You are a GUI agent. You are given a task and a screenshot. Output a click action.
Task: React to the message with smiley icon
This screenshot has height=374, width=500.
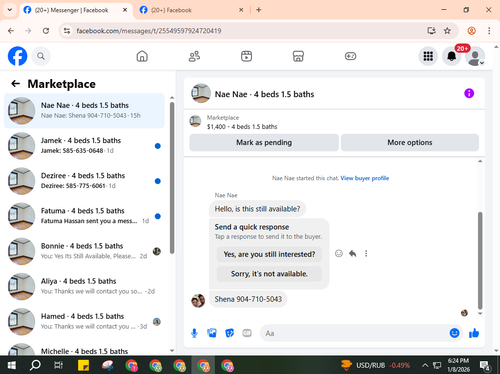click(x=339, y=254)
